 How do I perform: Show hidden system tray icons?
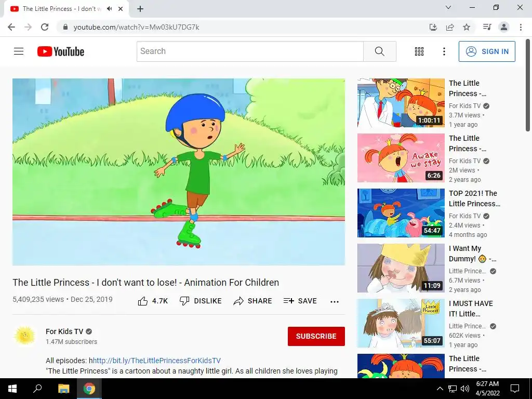tap(440, 389)
